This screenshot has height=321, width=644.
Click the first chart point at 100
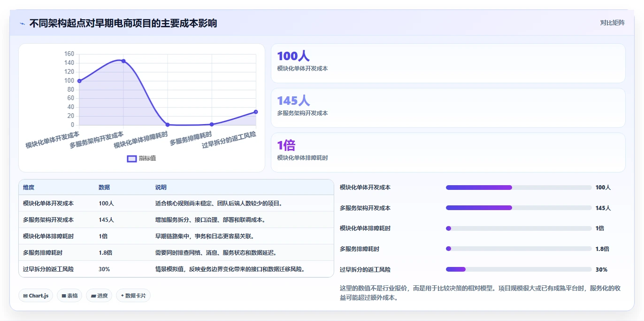point(79,81)
